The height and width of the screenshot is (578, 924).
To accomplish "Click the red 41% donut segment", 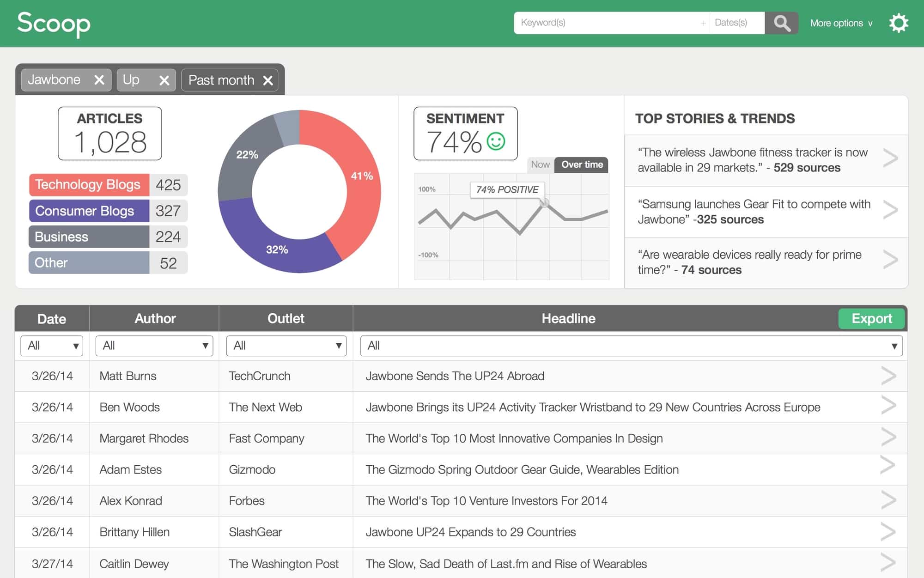I will point(363,185).
